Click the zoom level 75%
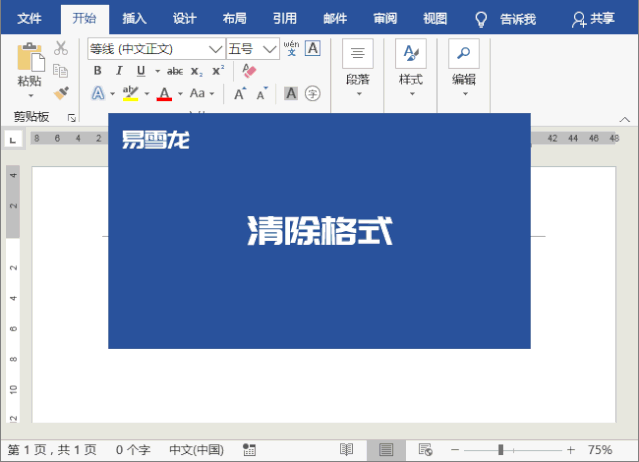Screen dimensions: 639x462 tap(600, 450)
